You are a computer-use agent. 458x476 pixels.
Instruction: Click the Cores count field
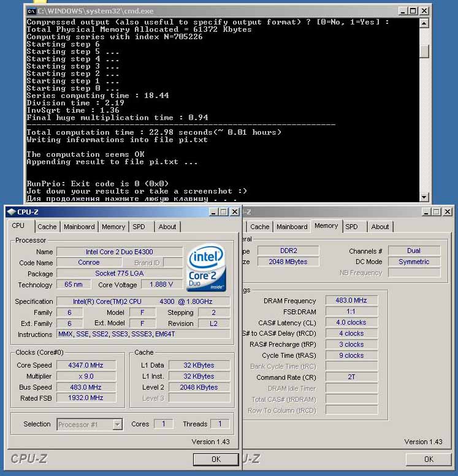[x=164, y=424]
